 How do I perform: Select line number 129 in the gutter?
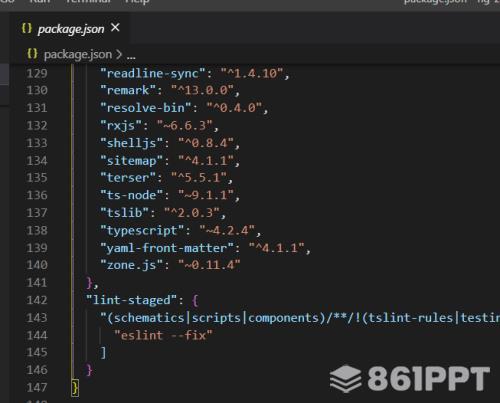tap(37, 73)
